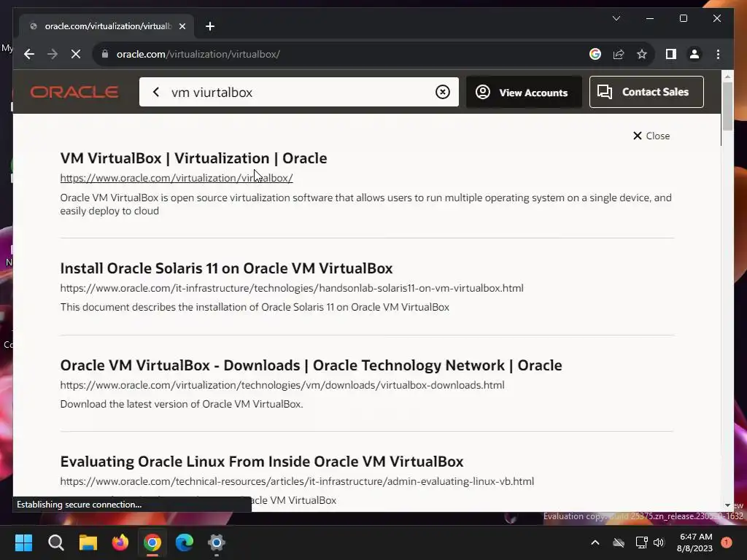This screenshot has height=560, width=747.
Task: Click the scrollbar down arrow
Action: point(727,505)
